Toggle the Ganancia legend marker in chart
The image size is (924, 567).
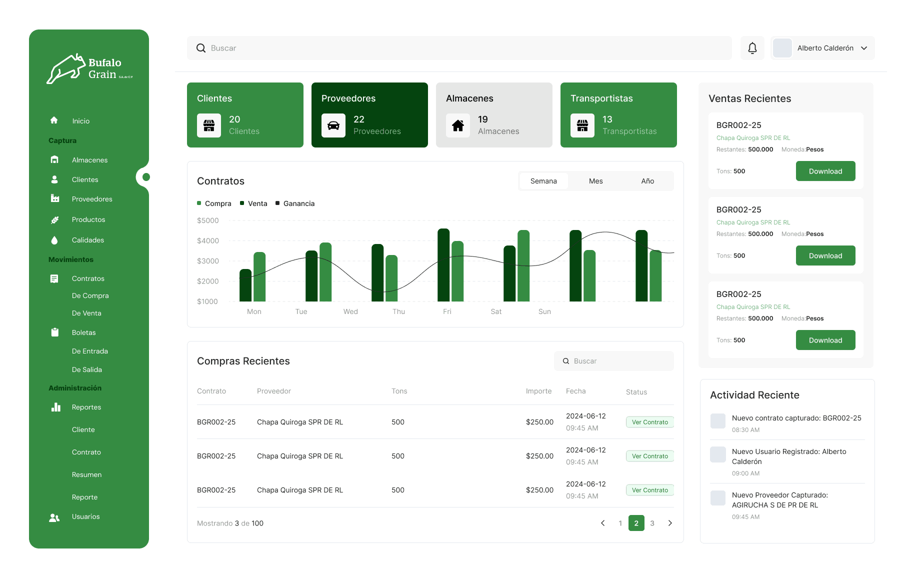tap(277, 203)
